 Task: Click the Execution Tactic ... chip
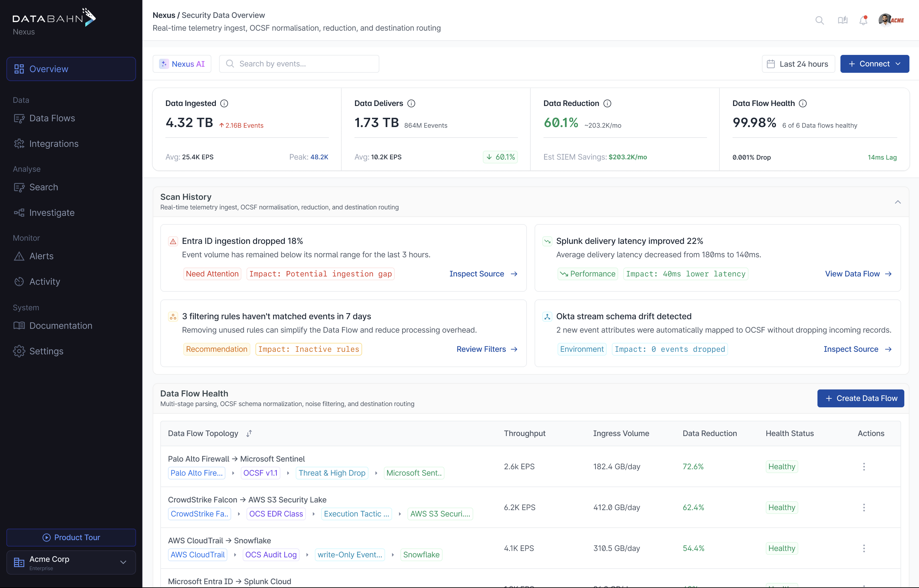(356, 514)
